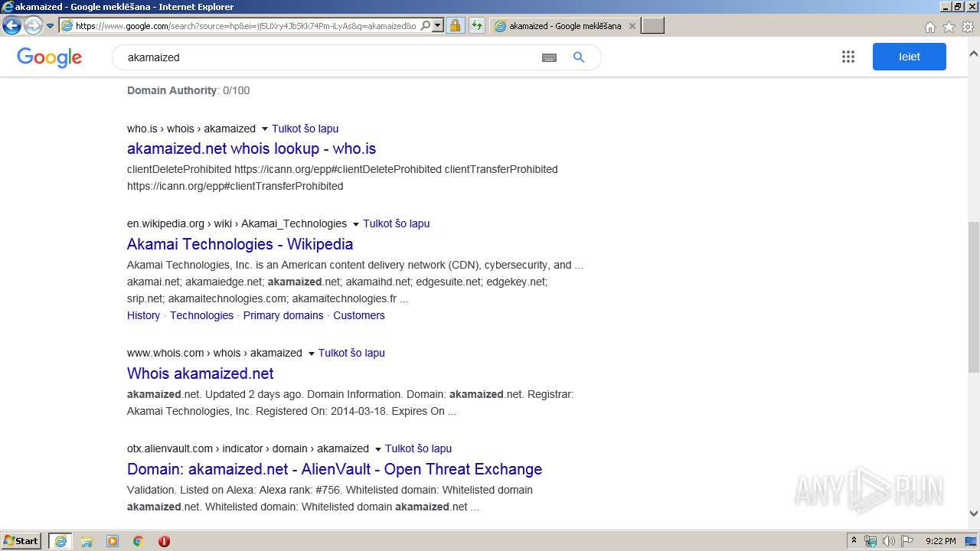Open the Customers sitelink
This screenshot has width=980, height=551.
(x=359, y=315)
